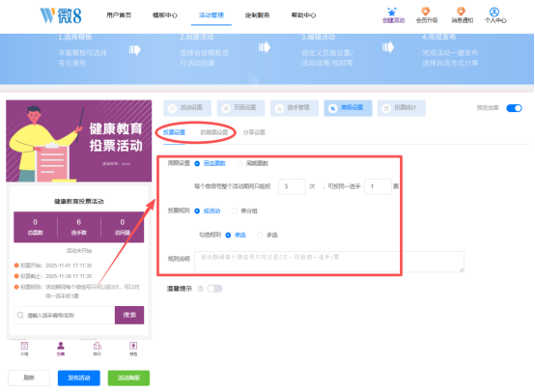Open 消息通知 icon in header
The width and height of the screenshot is (535, 392).
click(x=462, y=12)
